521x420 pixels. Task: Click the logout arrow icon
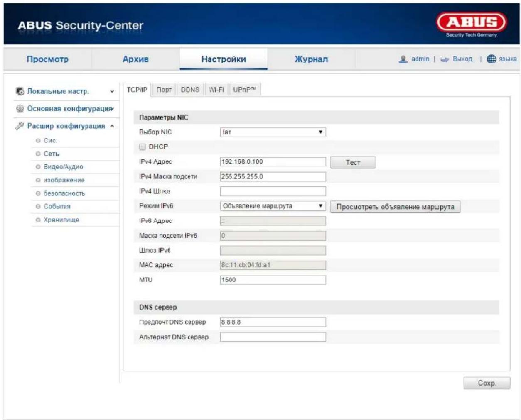[x=445, y=59]
